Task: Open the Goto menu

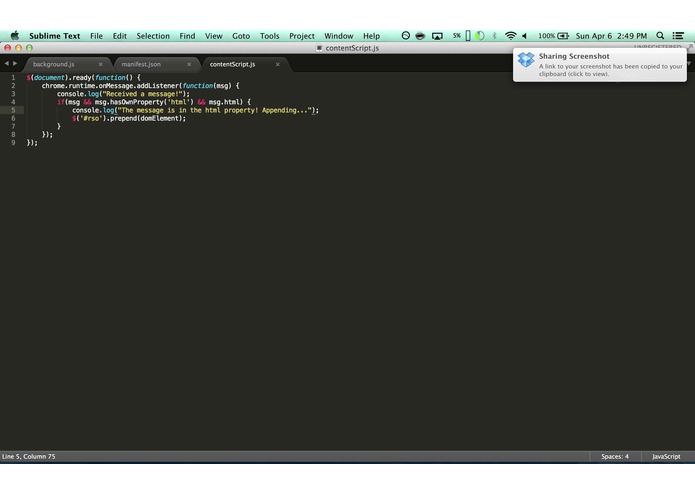Action: 241,36
